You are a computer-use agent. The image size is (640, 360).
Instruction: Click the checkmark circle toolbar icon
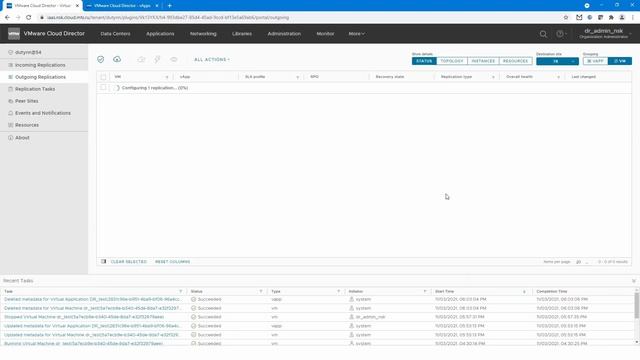[x=101, y=60]
